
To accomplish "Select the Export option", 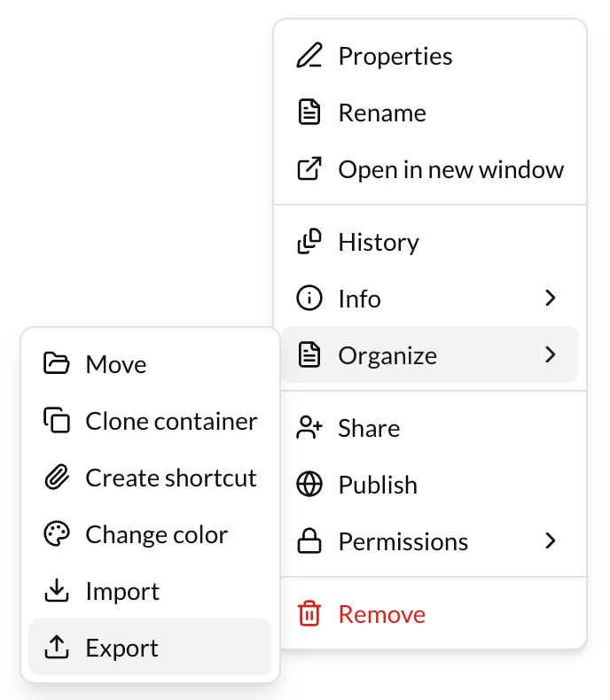I will [x=122, y=649].
